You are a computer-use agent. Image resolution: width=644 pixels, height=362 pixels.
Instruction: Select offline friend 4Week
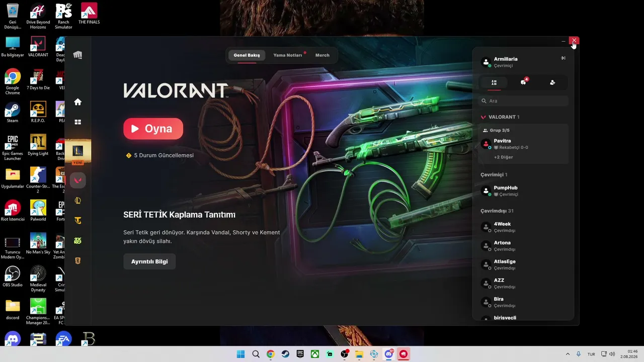click(x=523, y=227)
